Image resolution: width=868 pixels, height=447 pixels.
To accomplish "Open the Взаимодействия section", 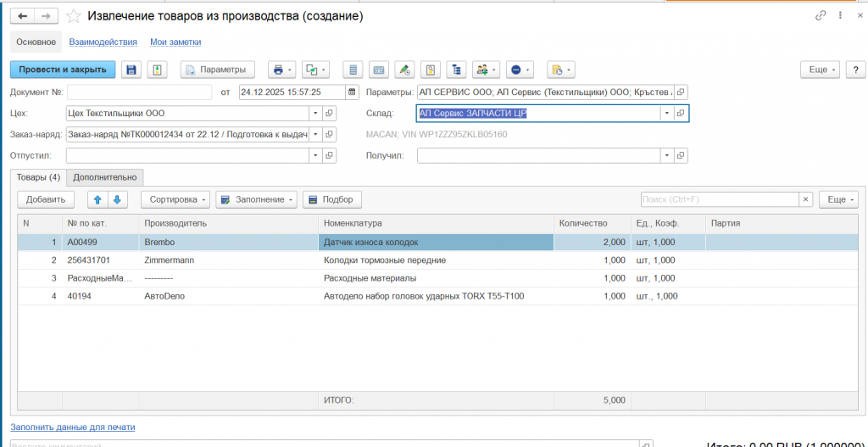I will [x=103, y=42].
